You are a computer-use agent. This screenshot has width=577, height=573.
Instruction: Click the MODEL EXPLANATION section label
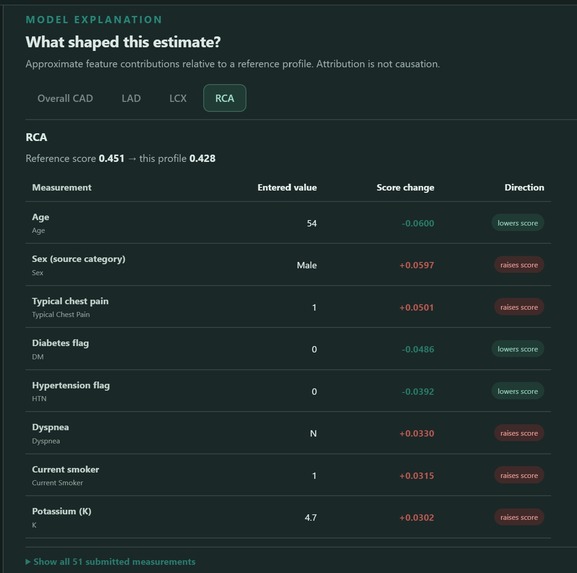point(94,20)
